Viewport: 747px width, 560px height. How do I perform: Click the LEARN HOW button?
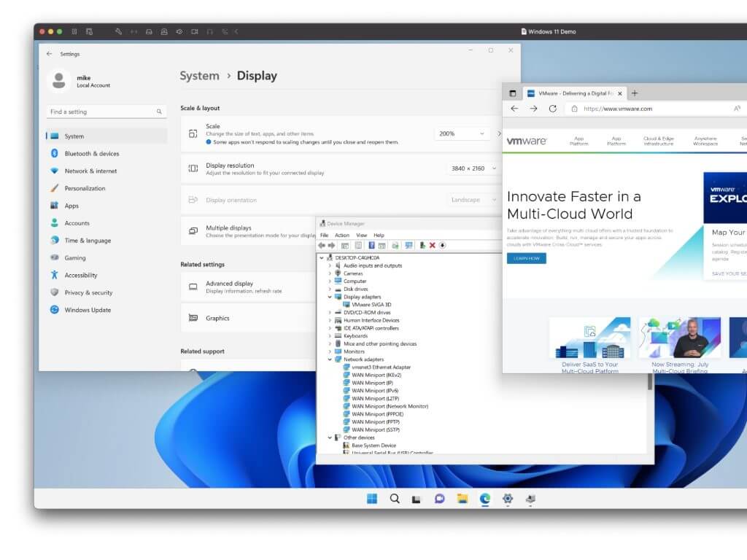[526, 258]
